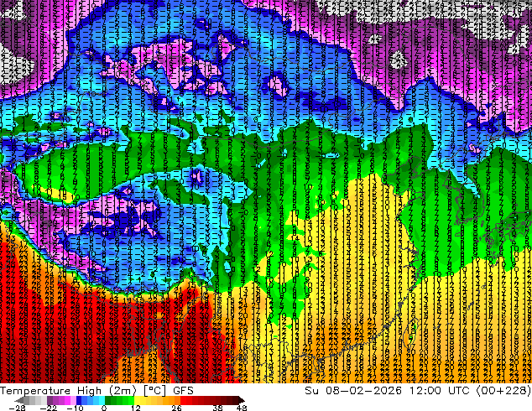The height and width of the screenshot is (411, 532).
Task: Click the '-22' legend label
Action: [x=49, y=408]
